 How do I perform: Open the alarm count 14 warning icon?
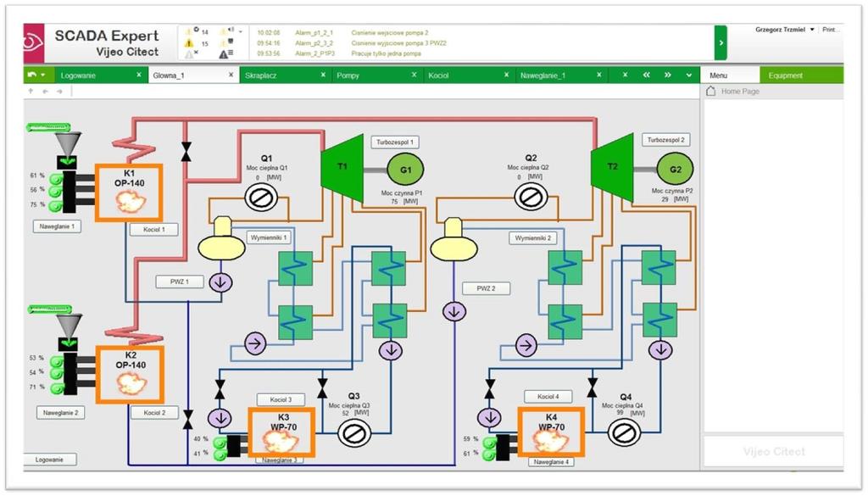click(x=191, y=31)
